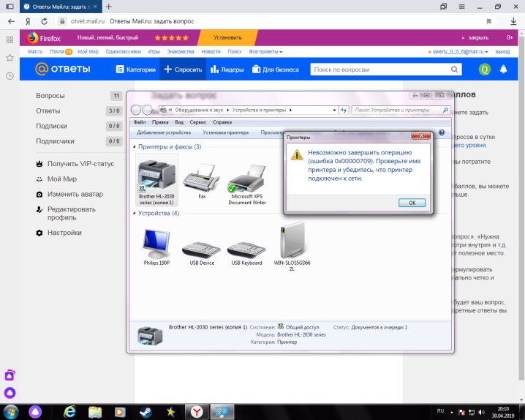Click OK in the printer error dialog
Viewport: 525px width, 420px height.
point(412,203)
